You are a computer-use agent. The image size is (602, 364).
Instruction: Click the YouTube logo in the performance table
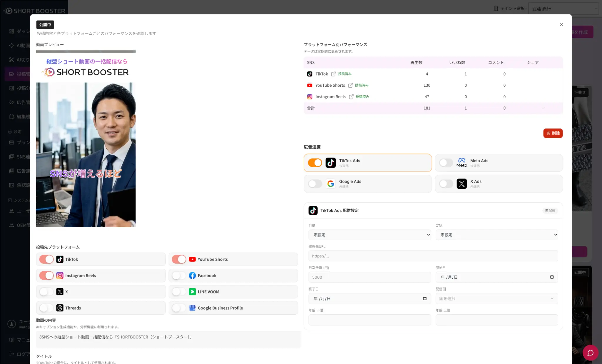coord(310,85)
